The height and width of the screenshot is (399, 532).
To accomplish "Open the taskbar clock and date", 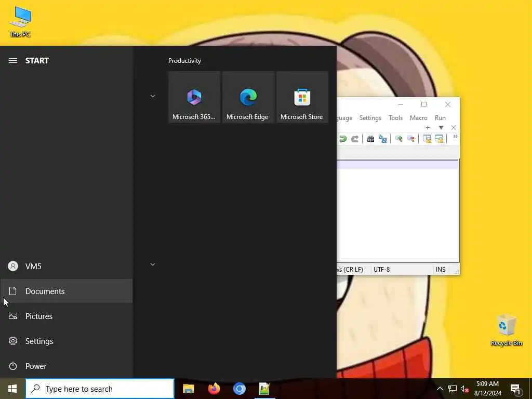I will (487, 389).
